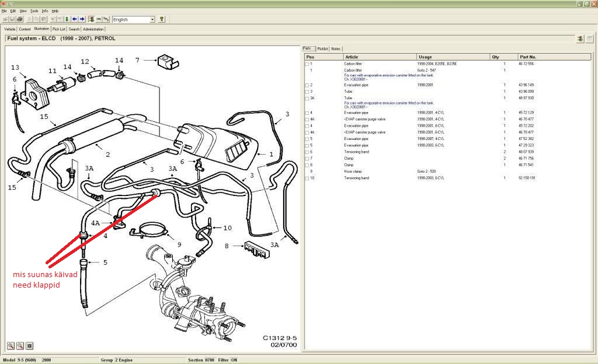Check the box for position 10 Tensioning band
This screenshot has width=598, height=364.
[307, 178]
